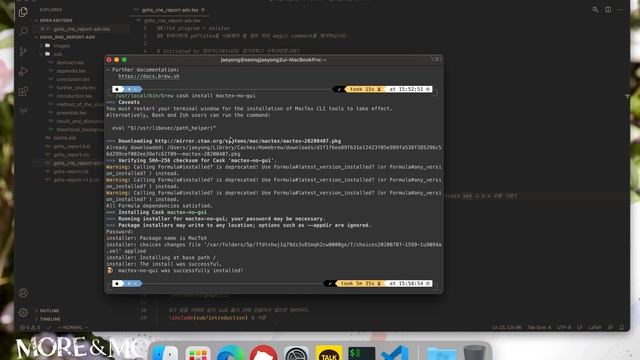
Task: Open the radar-style app in Dock
Action: (296, 353)
